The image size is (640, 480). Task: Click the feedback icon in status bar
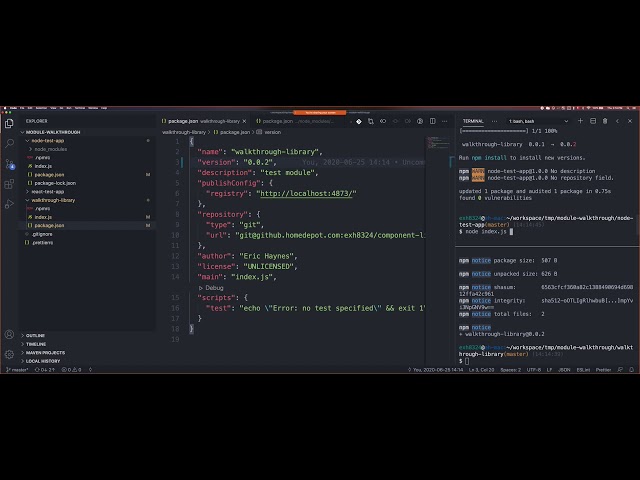click(620, 370)
